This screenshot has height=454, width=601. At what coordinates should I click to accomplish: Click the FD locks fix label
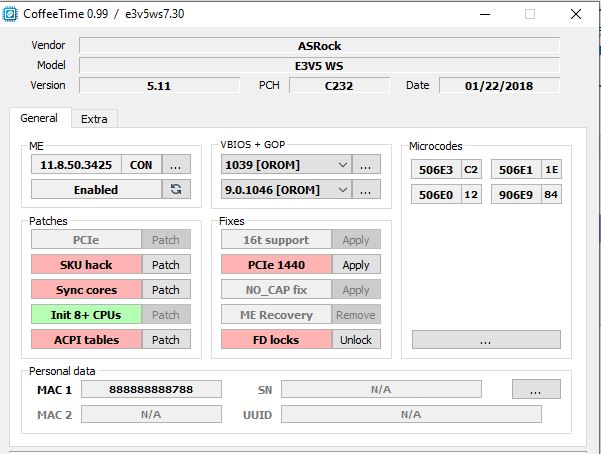(276, 340)
